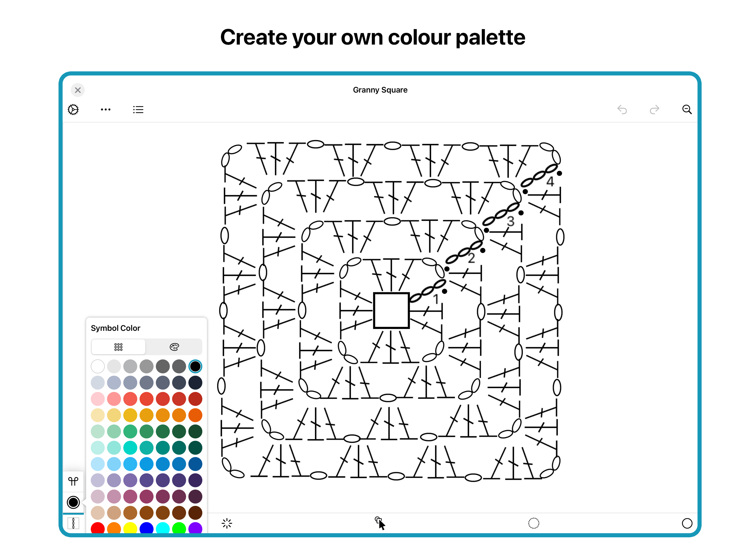
Task: Click the solid circle tool at bottom right
Action: point(687,523)
